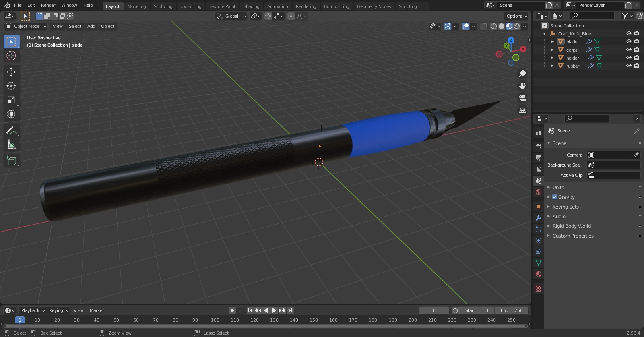Disable Craft_Knife_Blue collection in renders
644x337 pixels.
coord(637,33)
